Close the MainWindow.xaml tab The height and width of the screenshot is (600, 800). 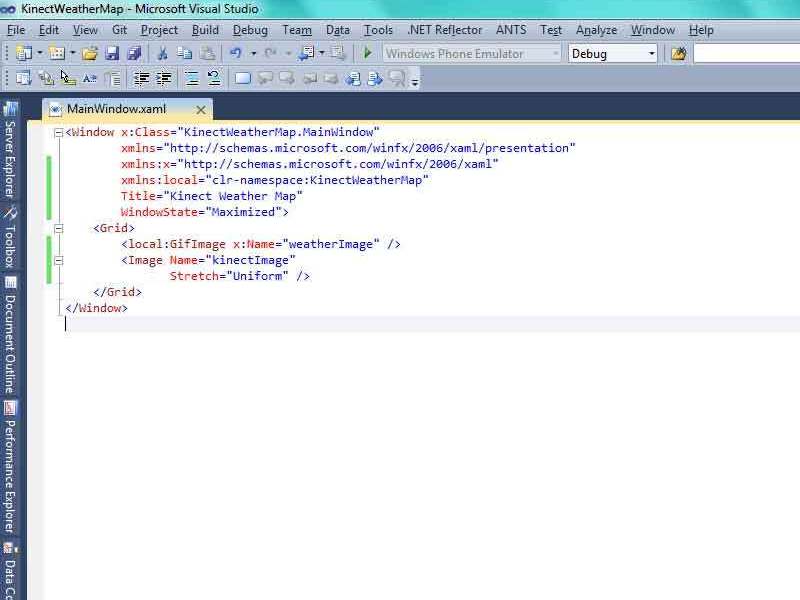pyautogui.click(x=201, y=110)
